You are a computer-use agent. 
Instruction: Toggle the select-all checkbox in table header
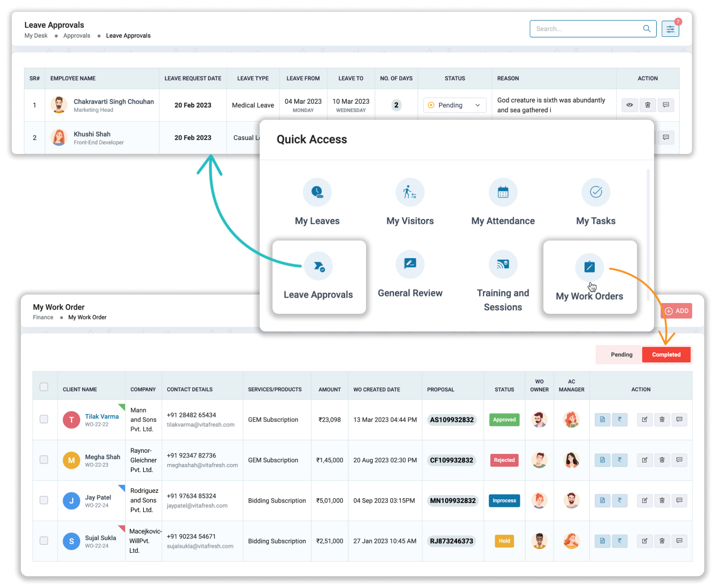(x=44, y=387)
